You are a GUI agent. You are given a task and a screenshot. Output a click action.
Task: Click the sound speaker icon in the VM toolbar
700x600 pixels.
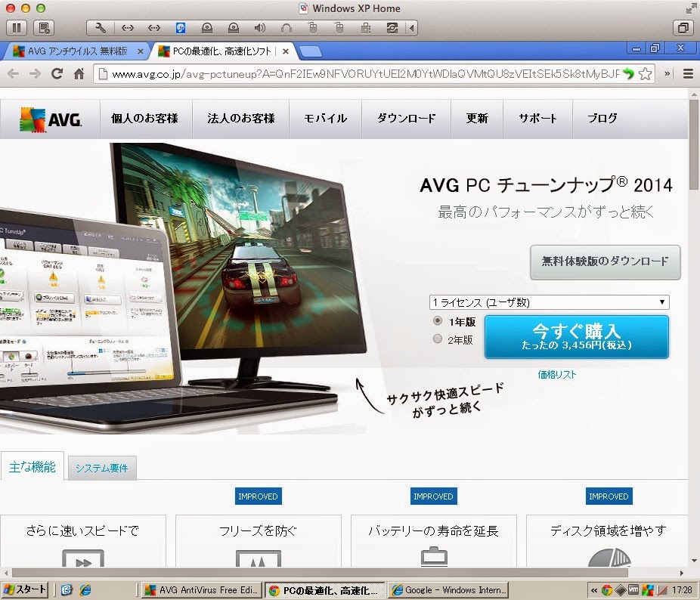(260, 28)
